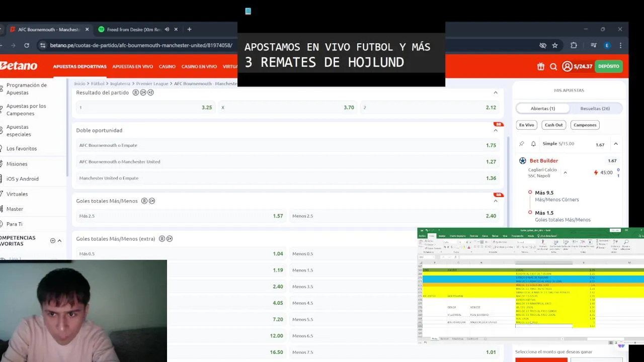
Task: Select Menos 2.5 at odds 2.40
Action: click(394, 216)
